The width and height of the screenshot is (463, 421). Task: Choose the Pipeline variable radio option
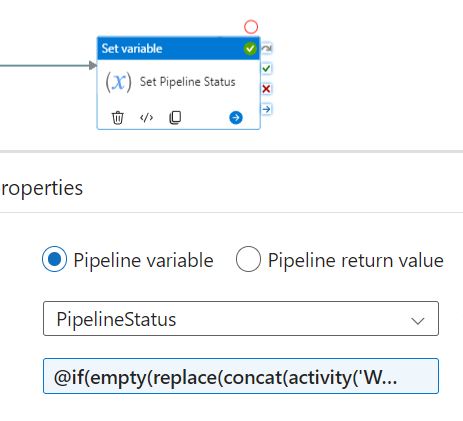click(x=54, y=259)
